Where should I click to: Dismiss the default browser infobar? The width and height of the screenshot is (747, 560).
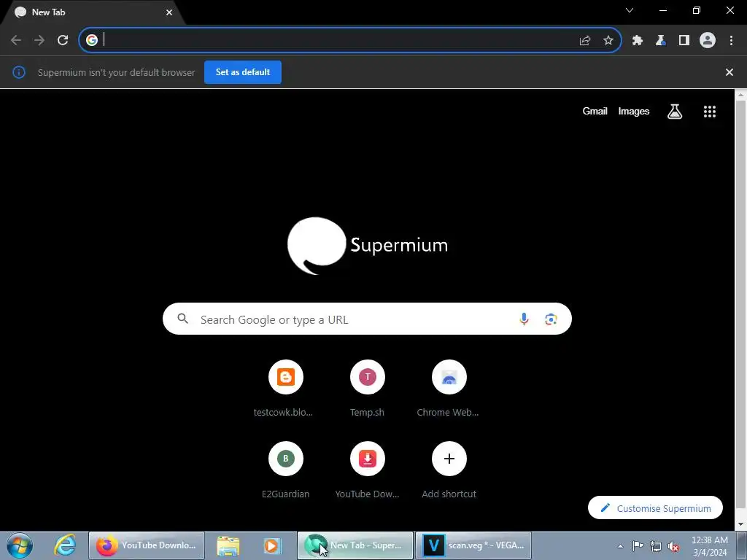coord(729,72)
